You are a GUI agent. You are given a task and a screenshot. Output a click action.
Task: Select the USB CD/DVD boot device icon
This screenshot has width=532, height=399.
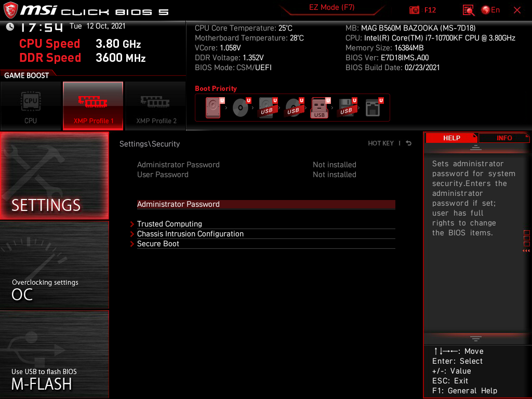(294, 108)
